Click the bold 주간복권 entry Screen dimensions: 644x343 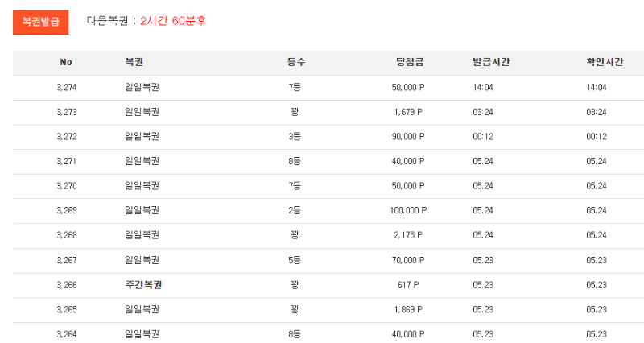[x=143, y=285]
